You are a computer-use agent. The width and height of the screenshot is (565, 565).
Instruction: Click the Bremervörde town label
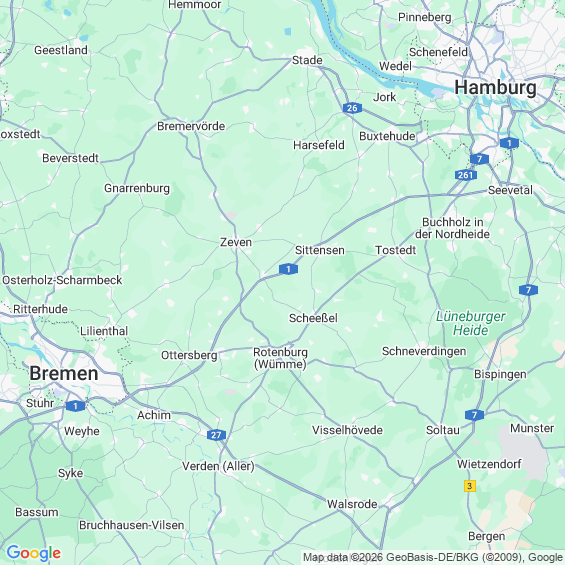pos(191,126)
